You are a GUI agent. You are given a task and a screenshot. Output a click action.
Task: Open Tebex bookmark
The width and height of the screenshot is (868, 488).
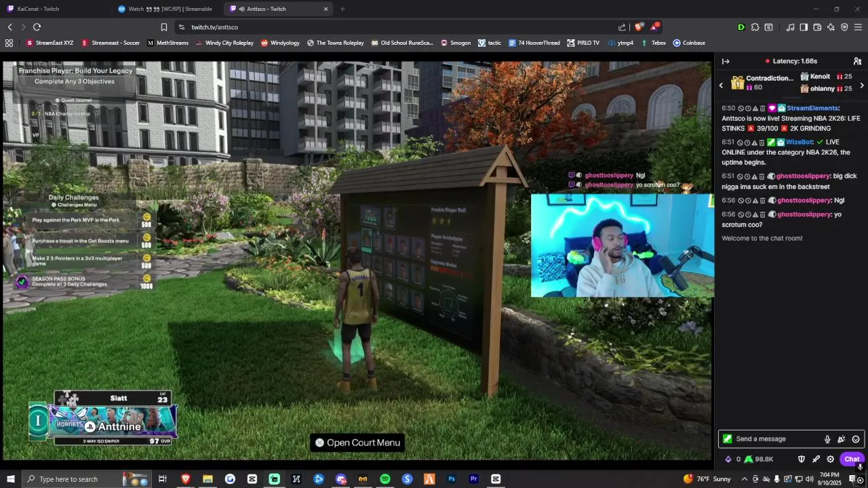[654, 43]
